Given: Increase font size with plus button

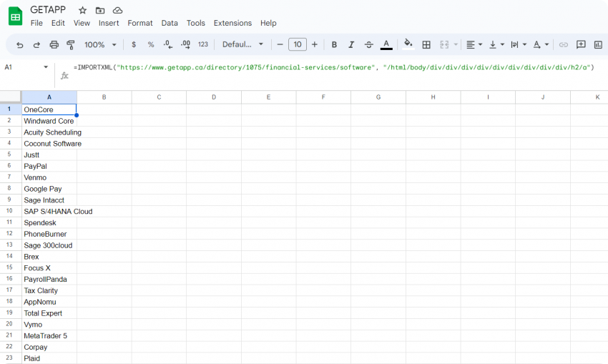Looking at the screenshot, I should point(315,44).
